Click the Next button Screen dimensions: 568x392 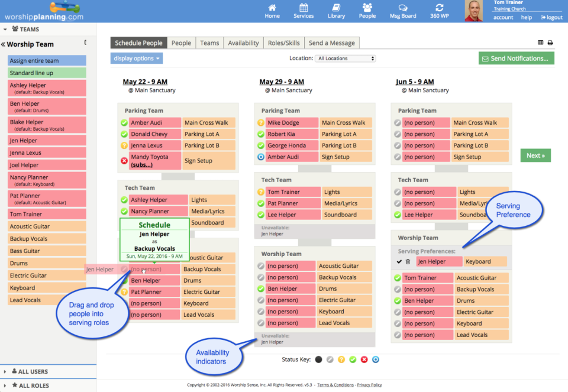point(535,155)
